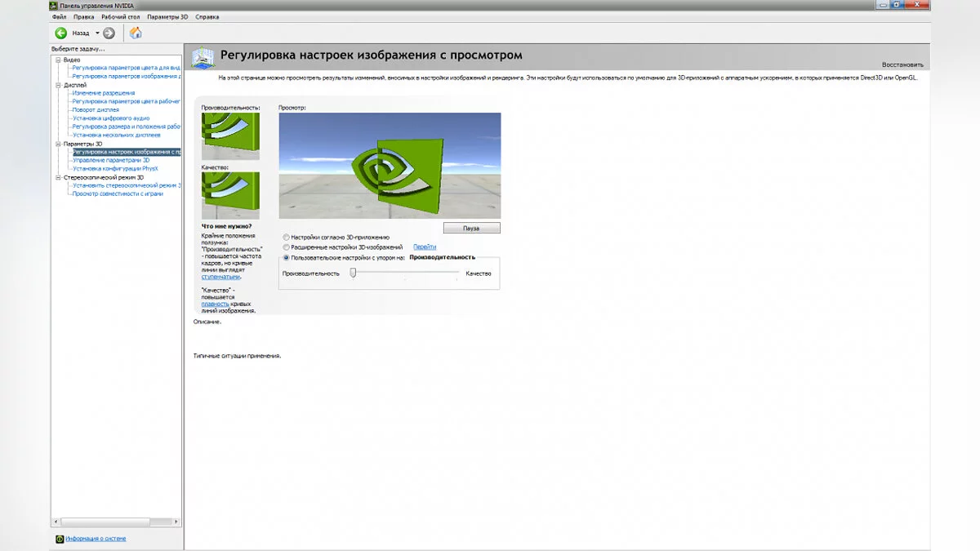980x551 pixels.
Task: Open Установить стереоскопический режим 3D
Action: click(127, 185)
